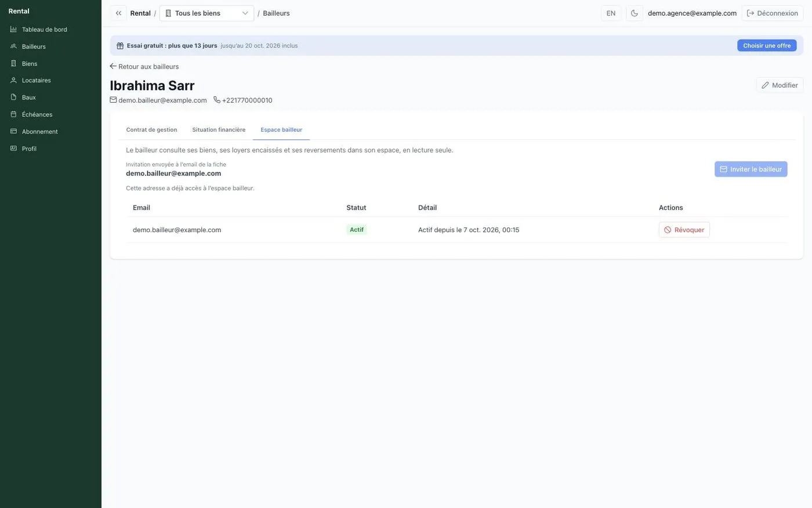
Task: Select the Espace bailleur tab
Action: point(281,129)
